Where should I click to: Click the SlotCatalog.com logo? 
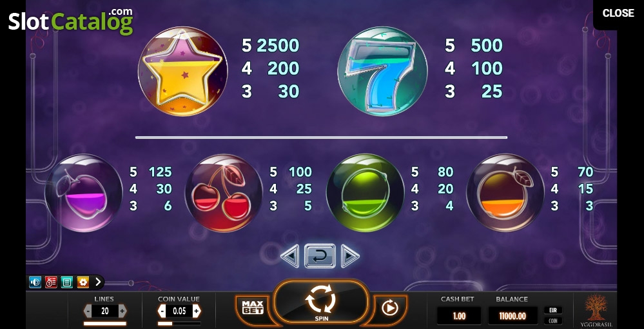point(71,21)
